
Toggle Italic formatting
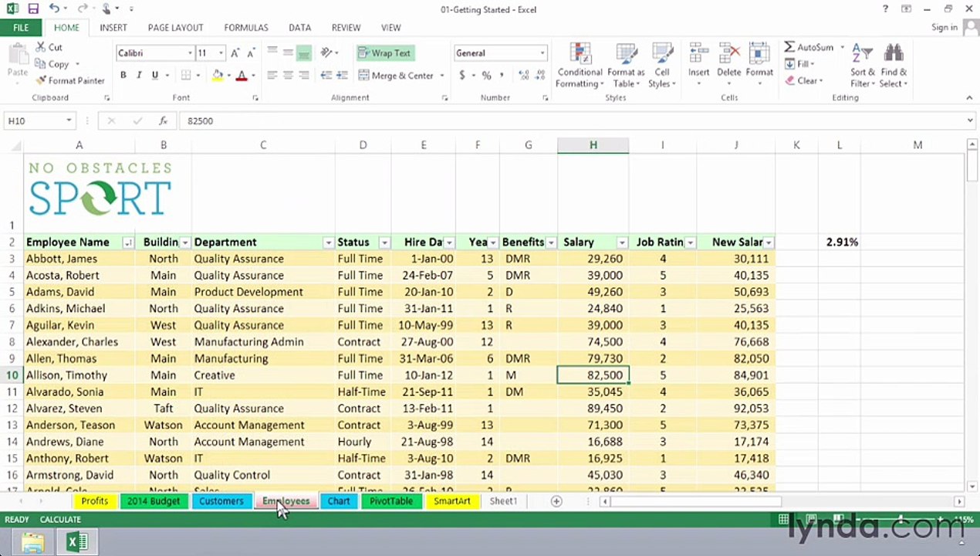click(x=139, y=76)
